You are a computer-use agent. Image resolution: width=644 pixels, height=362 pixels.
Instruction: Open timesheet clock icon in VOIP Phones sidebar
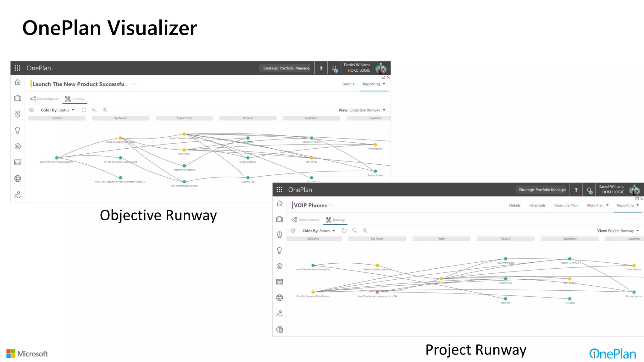[x=280, y=235]
